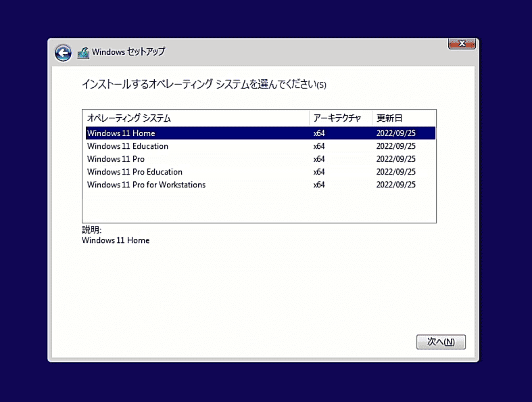532x402 pixels.
Task: Click x64 in the Pro for Workstations row
Action: pyautogui.click(x=319, y=185)
